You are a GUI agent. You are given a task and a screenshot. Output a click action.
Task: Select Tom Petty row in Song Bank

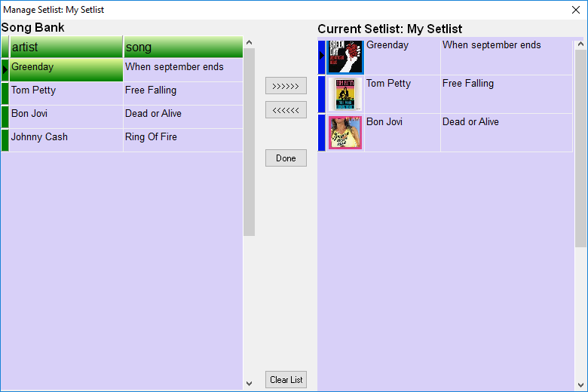(x=34, y=90)
